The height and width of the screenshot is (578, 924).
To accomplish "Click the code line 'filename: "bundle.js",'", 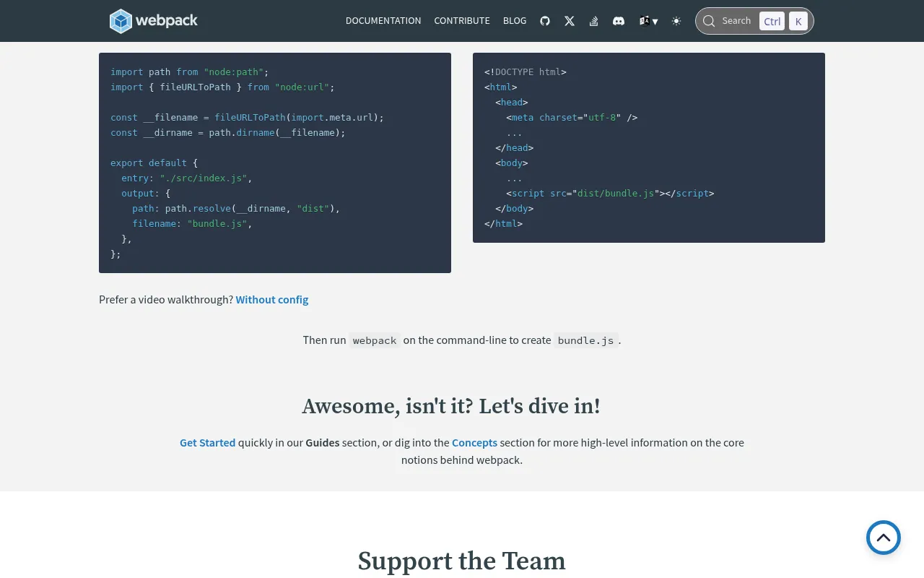I will (x=192, y=223).
